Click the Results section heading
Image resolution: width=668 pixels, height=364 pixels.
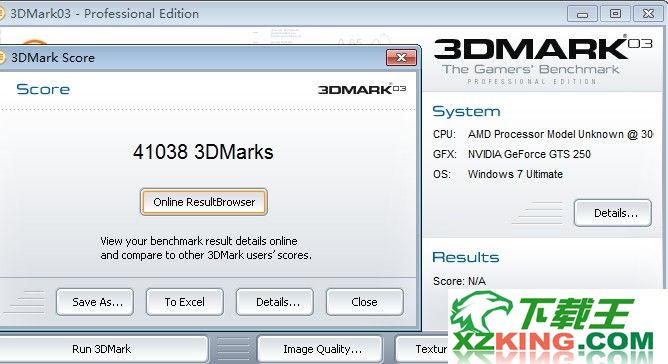466,257
